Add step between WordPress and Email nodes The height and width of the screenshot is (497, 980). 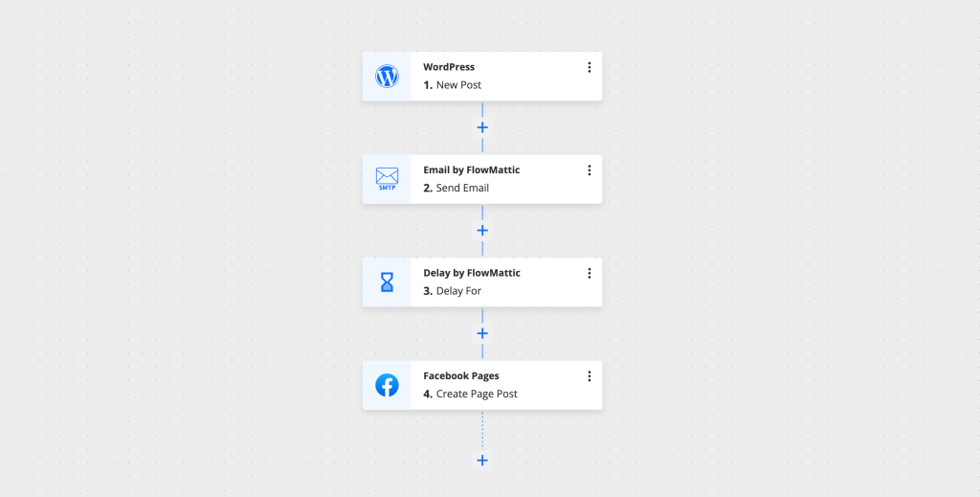(482, 127)
